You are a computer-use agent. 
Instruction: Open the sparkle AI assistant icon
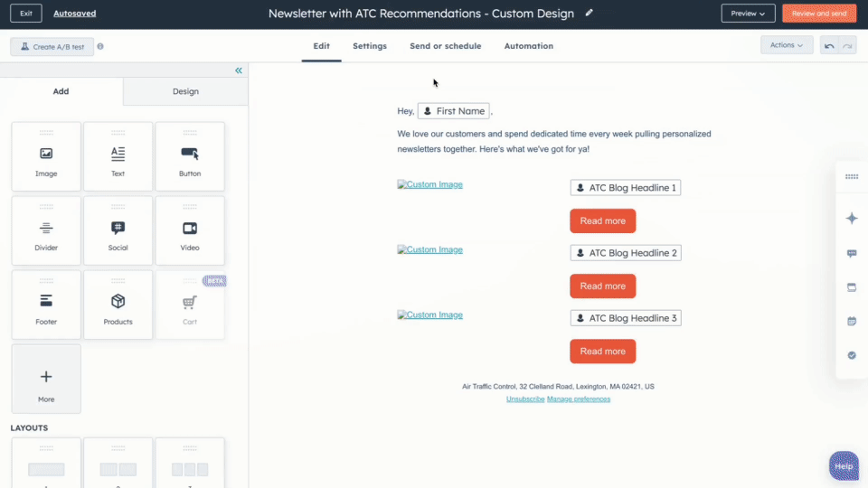coord(851,219)
